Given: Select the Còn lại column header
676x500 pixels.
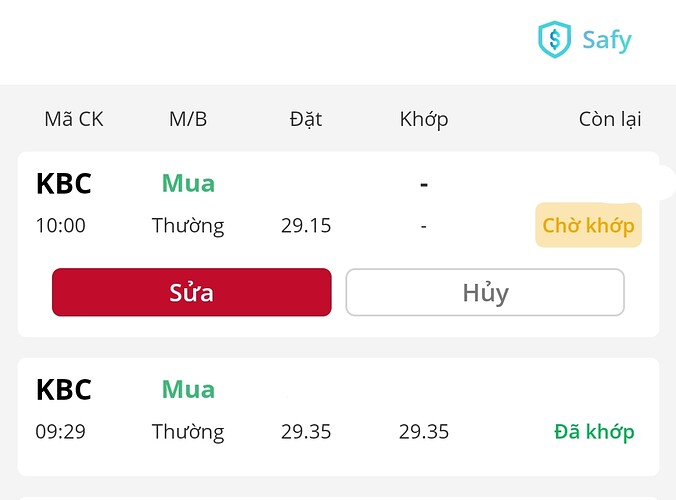Looking at the screenshot, I should 610,119.
